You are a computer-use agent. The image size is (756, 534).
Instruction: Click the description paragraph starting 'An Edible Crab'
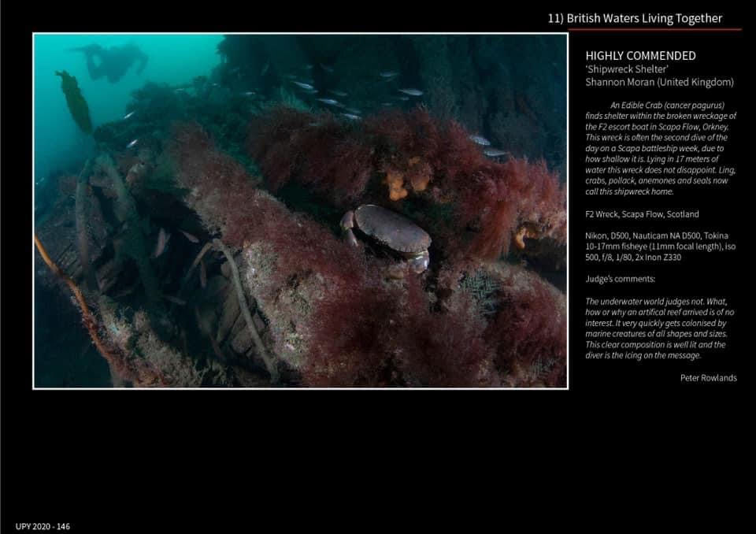point(661,148)
